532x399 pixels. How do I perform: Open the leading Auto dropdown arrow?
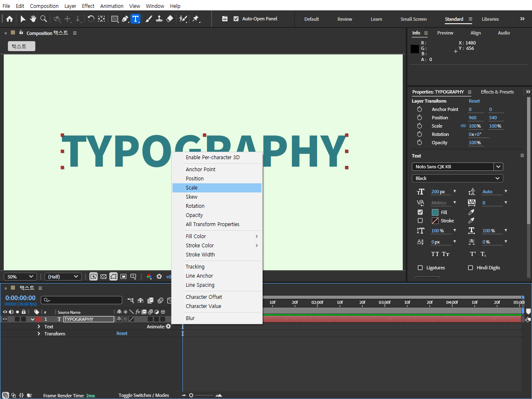[506, 192]
